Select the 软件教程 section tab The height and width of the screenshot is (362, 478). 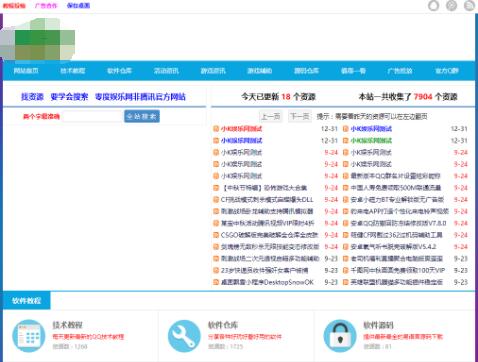[27, 301]
